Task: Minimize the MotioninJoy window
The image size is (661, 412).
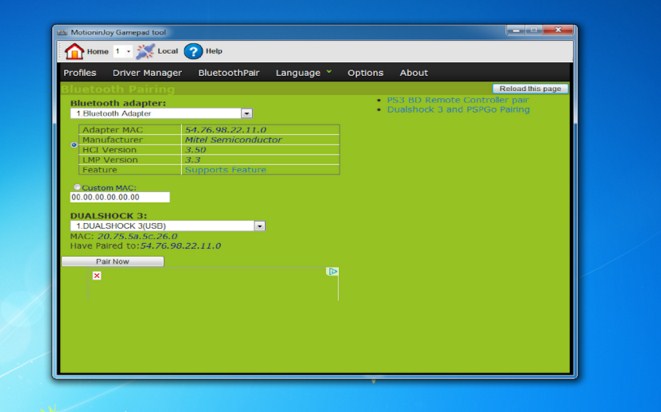Action: [516, 30]
